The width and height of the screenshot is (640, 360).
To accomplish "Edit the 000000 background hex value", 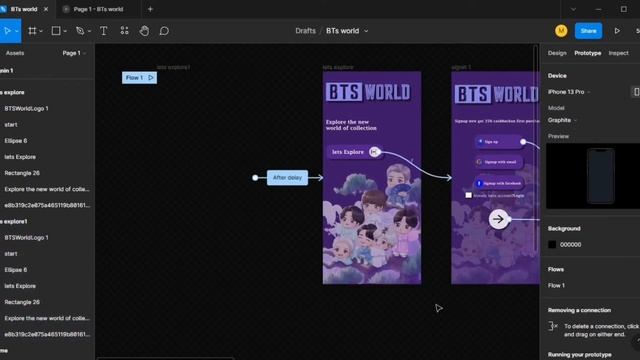I will [x=571, y=244].
